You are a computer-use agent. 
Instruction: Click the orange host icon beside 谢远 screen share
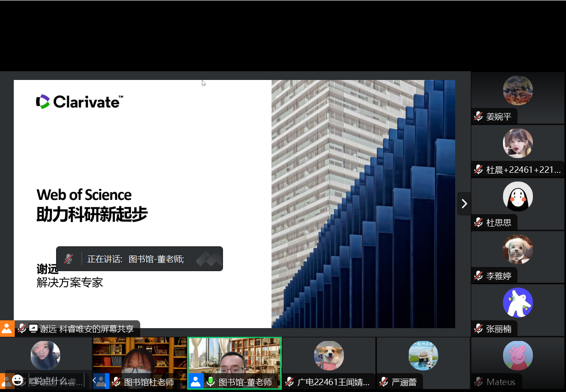click(7, 329)
